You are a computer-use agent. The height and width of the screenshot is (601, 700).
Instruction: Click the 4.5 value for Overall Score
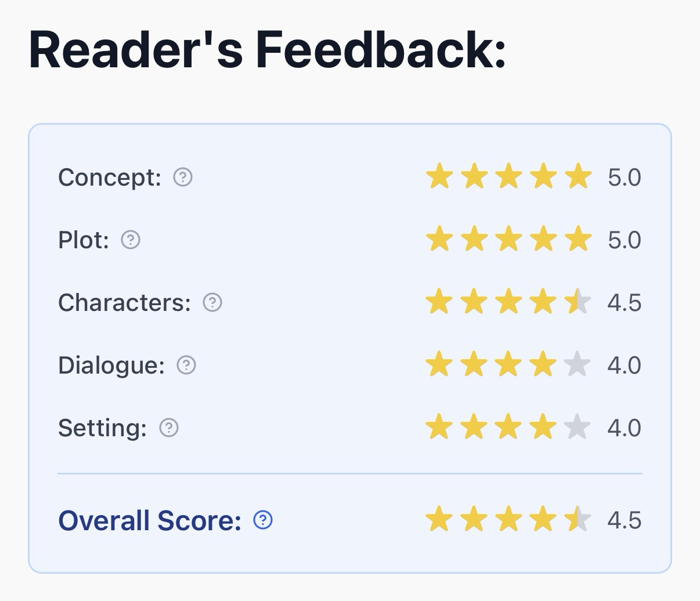[x=625, y=520]
